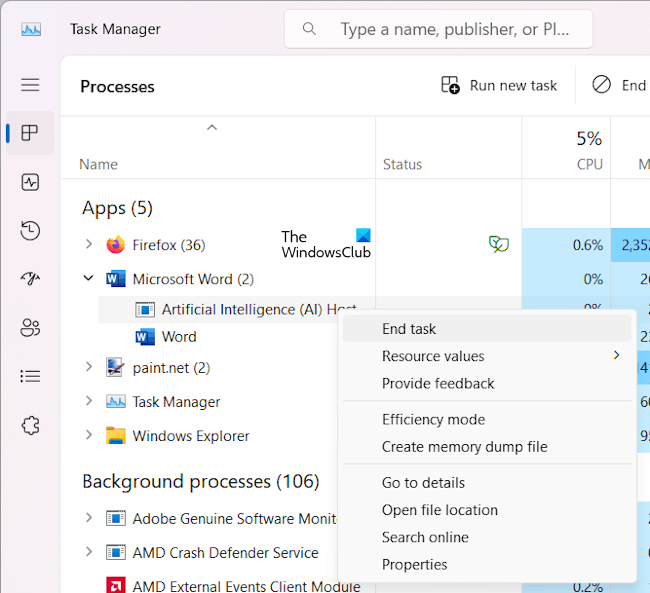Select Efficiency mode in context menu

pyautogui.click(x=433, y=420)
